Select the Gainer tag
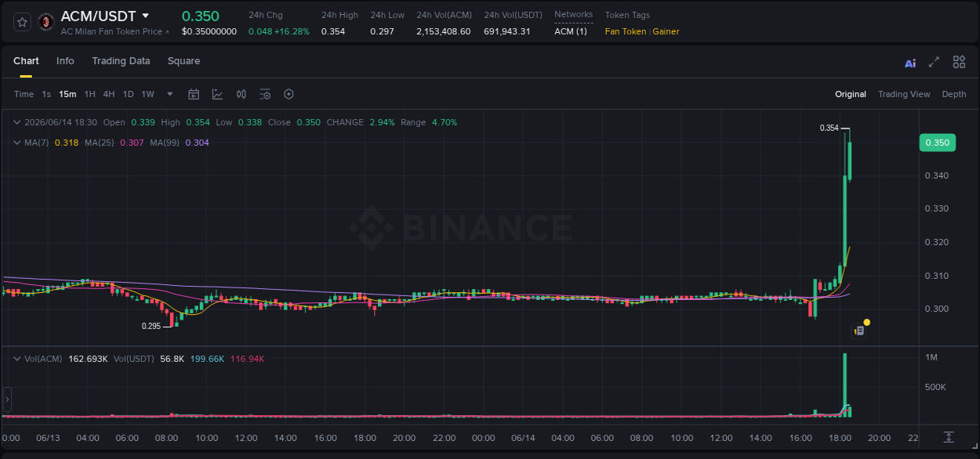 [666, 31]
